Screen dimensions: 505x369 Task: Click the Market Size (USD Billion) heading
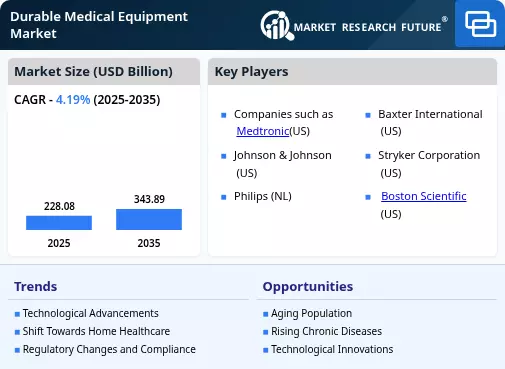pos(93,71)
